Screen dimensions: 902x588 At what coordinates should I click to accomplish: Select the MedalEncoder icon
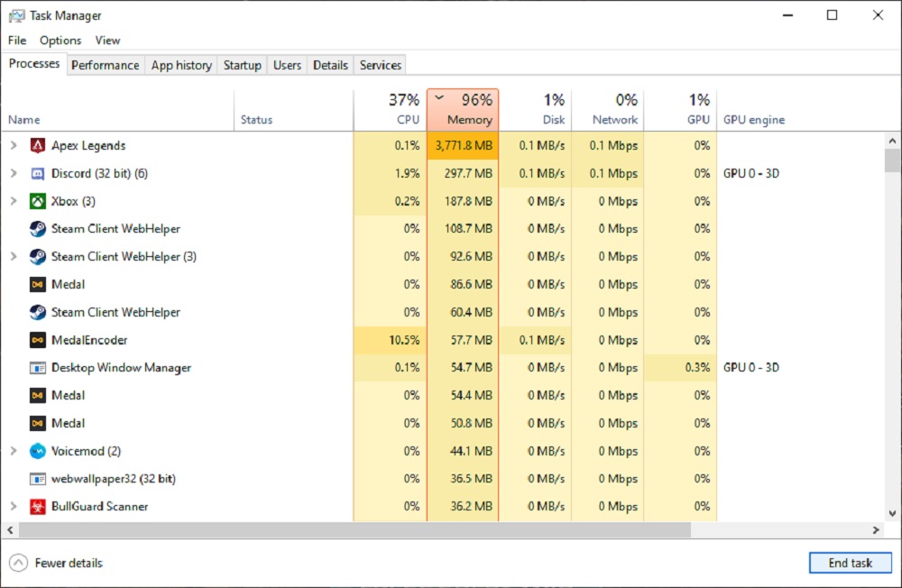pos(37,340)
